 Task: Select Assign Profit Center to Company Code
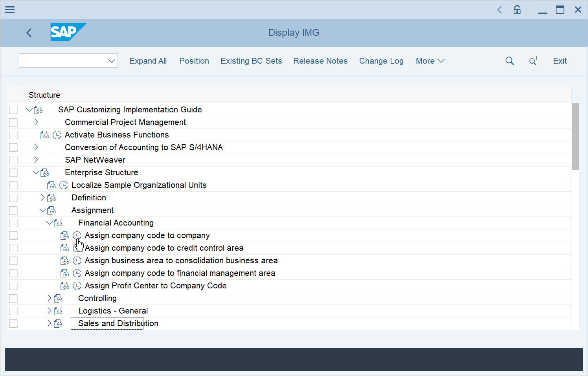pos(156,286)
